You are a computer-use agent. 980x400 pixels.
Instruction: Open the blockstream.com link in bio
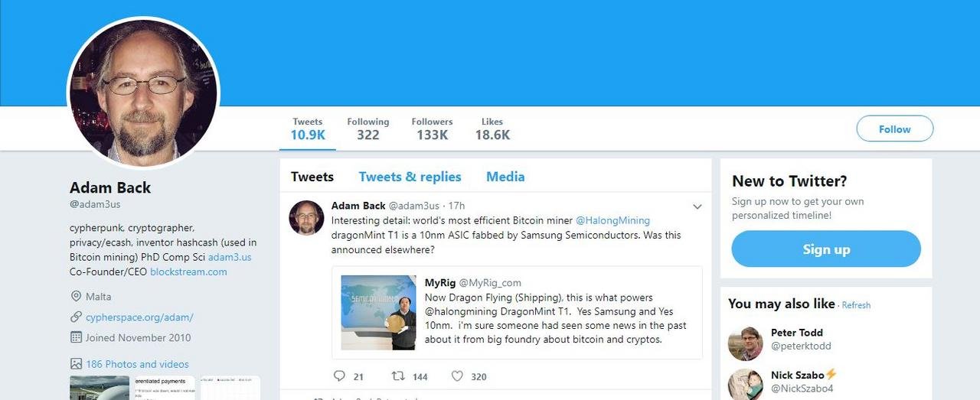click(x=188, y=272)
